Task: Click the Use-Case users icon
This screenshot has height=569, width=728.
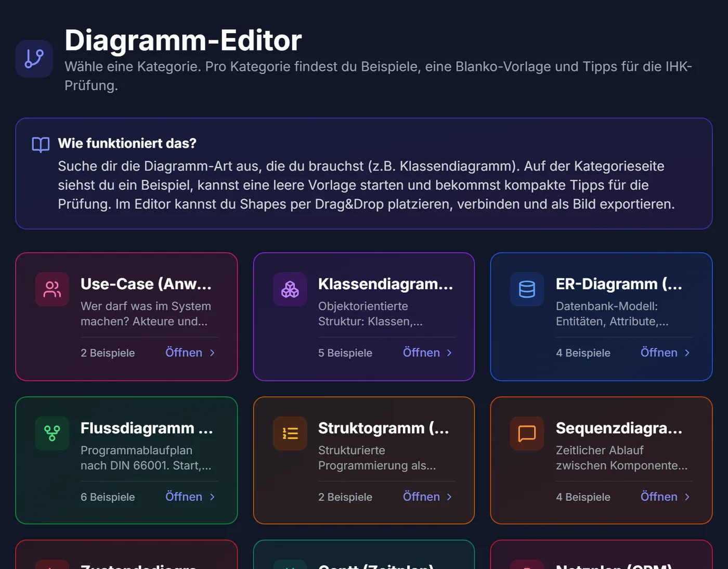Action: 52,289
